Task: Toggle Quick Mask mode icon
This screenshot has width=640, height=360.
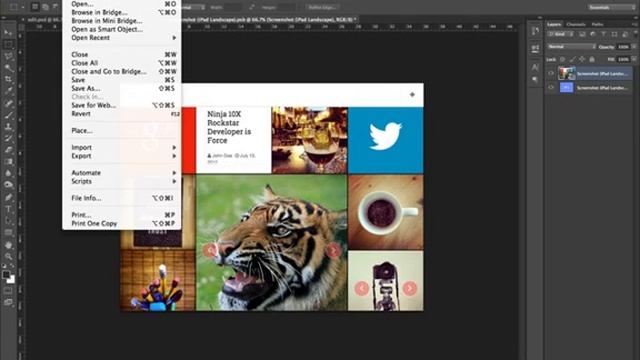Action: point(9,291)
